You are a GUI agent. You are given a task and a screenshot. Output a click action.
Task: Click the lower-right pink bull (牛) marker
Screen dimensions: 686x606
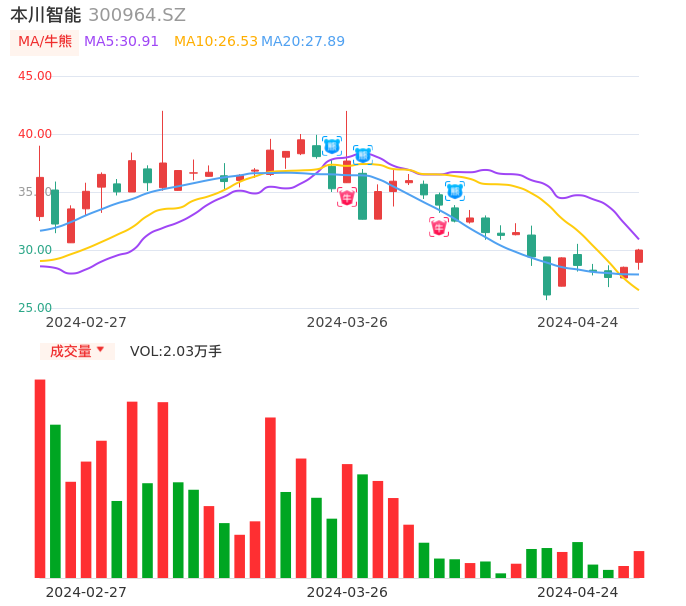pos(439,228)
